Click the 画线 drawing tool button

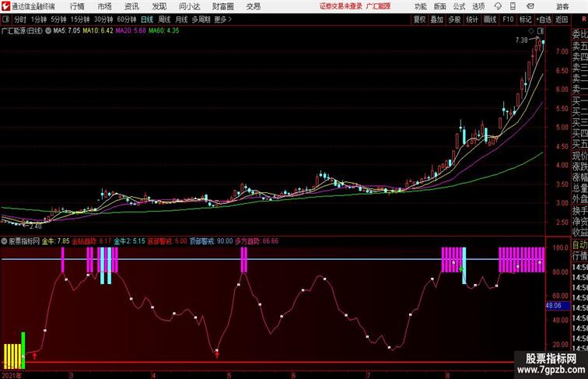(490, 19)
